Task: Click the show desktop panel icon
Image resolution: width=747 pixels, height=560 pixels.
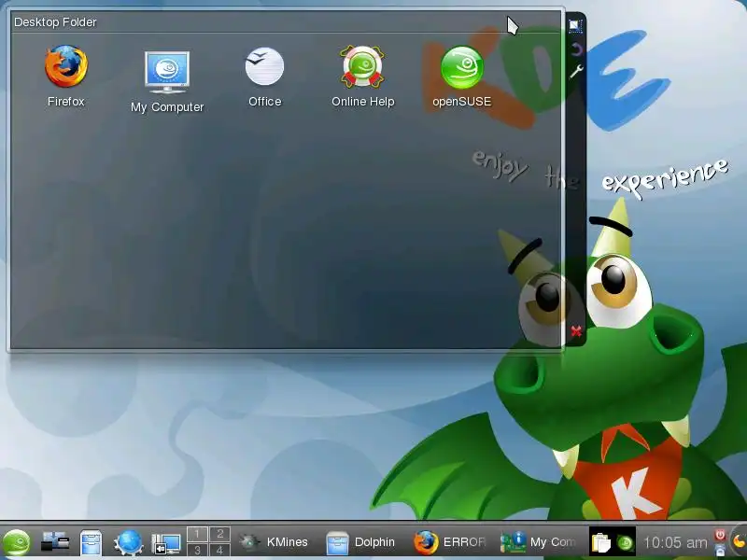Action: click(55, 542)
